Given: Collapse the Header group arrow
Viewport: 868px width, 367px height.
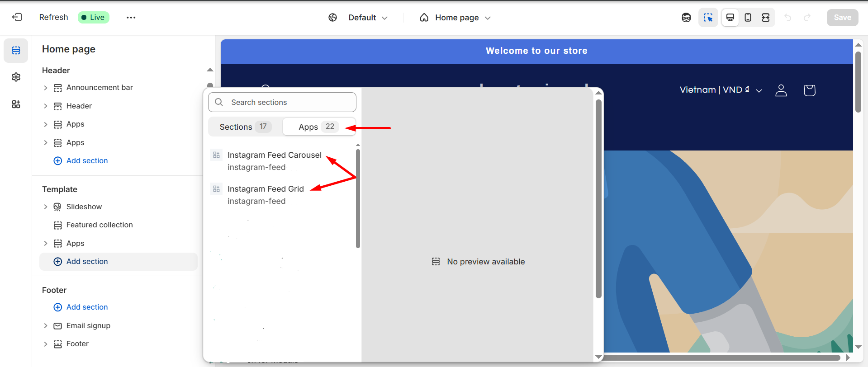Looking at the screenshot, I should point(210,70).
